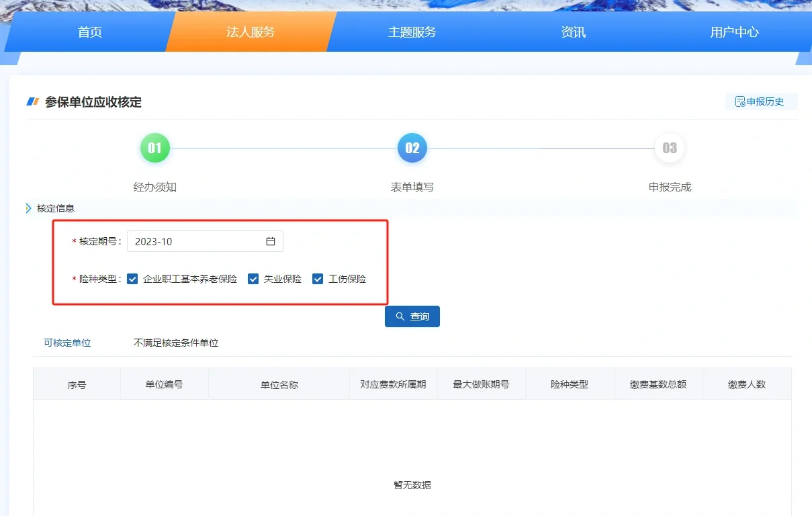Click step 01 经办须知 circle
The image size is (812, 516).
[x=154, y=148]
